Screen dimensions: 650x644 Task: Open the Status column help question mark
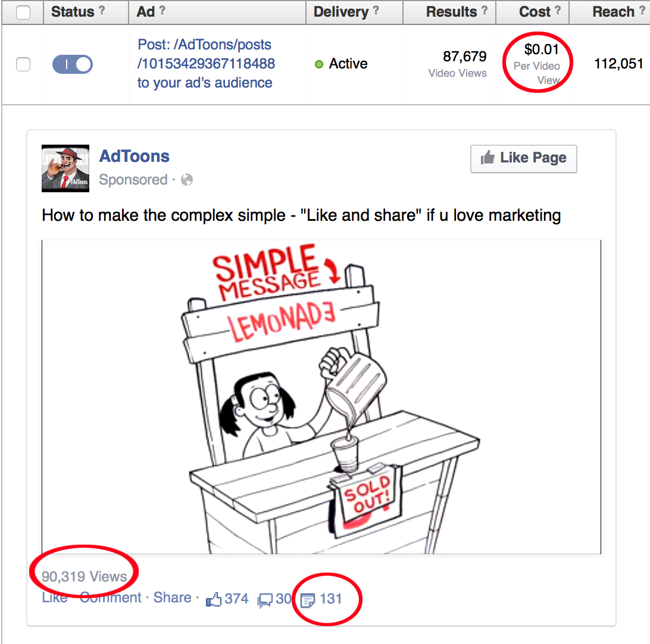click(x=102, y=10)
